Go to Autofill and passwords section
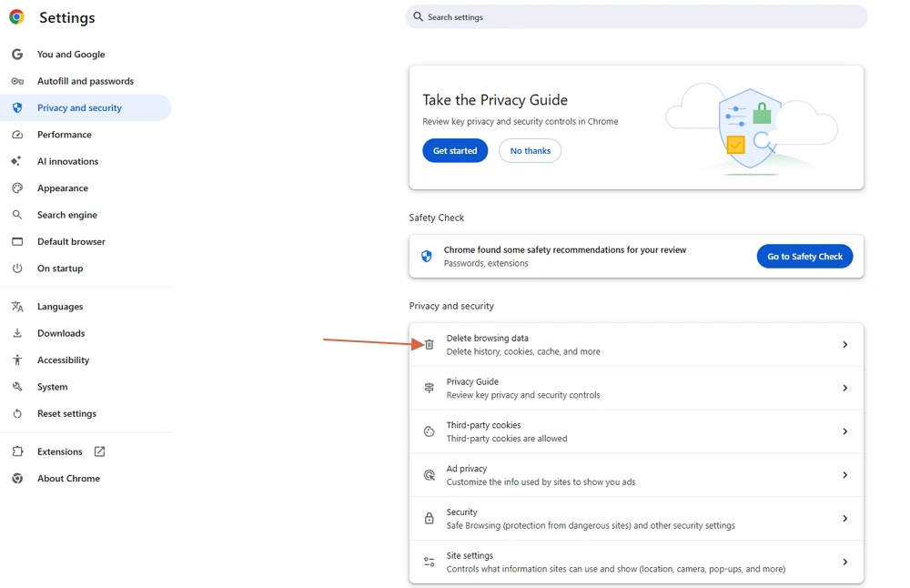This screenshot has width=910, height=588. tap(86, 81)
